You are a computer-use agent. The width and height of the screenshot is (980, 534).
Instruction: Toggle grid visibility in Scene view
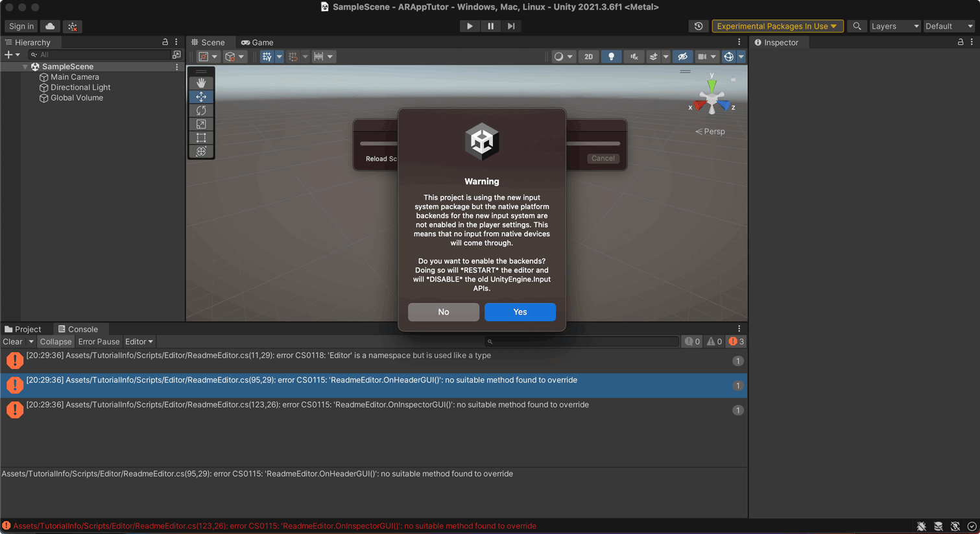(267, 56)
